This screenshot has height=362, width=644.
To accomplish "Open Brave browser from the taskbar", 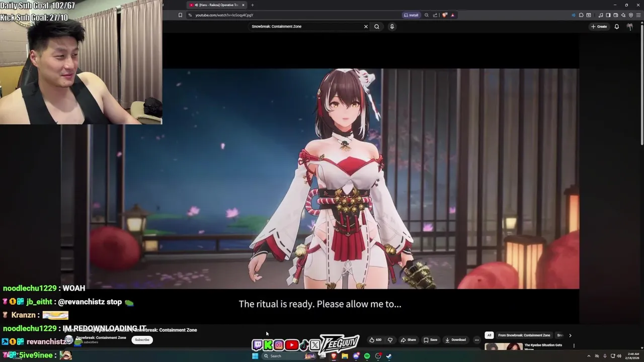I will 333,356.
